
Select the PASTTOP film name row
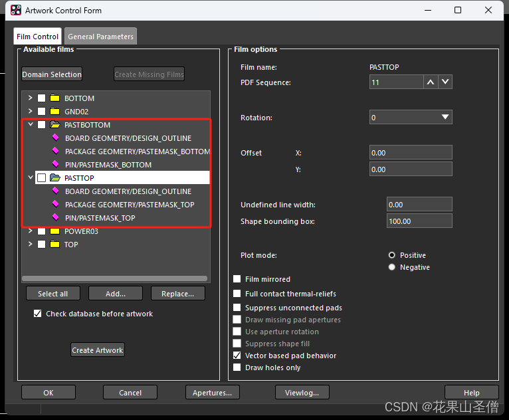click(x=122, y=178)
